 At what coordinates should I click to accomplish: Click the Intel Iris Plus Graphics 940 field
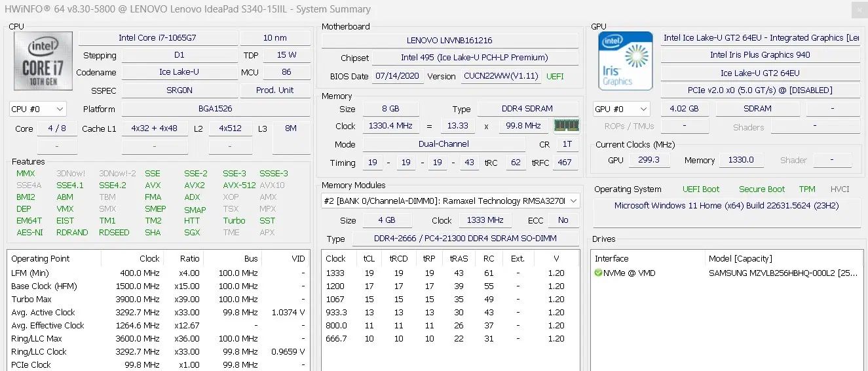pos(760,55)
